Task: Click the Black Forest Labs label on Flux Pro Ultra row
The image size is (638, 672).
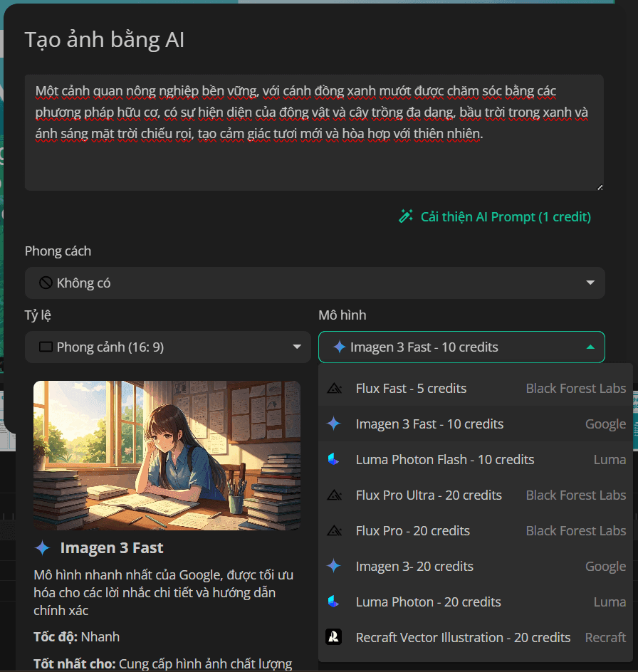Action: pos(576,495)
